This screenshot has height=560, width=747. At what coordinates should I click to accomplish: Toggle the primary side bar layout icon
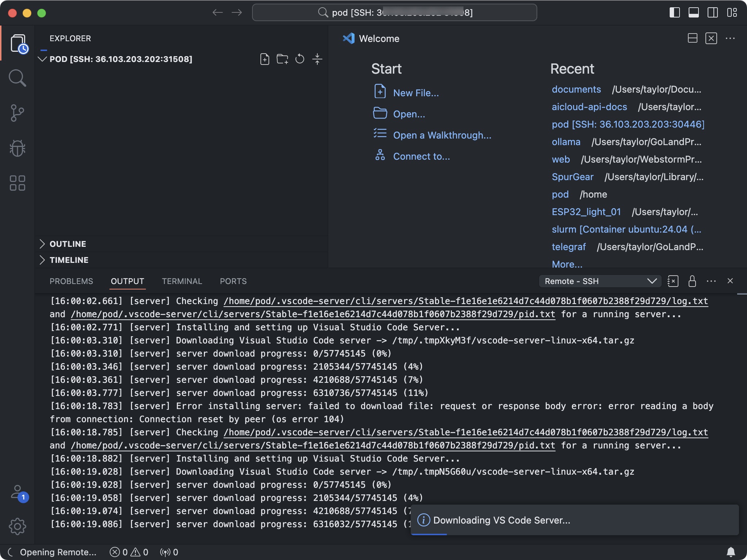coord(675,12)
